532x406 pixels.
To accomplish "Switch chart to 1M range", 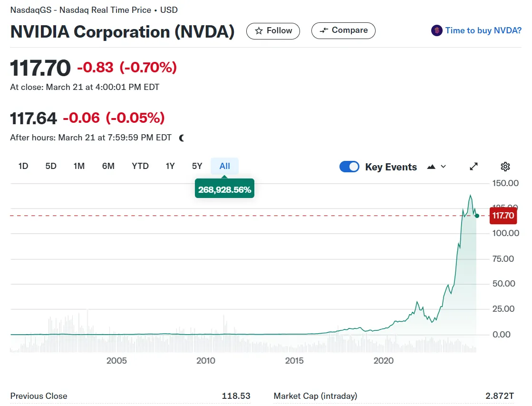I will click(x=79, y=166).
